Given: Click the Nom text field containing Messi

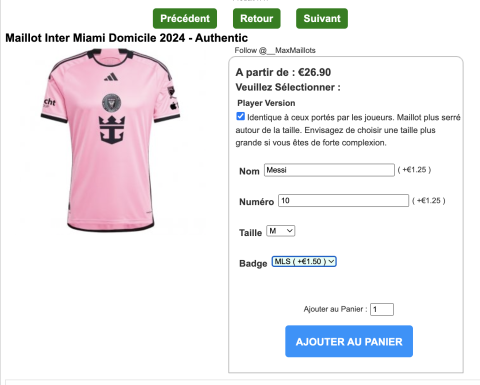Looking at the screenshot, I should [329, 170].
